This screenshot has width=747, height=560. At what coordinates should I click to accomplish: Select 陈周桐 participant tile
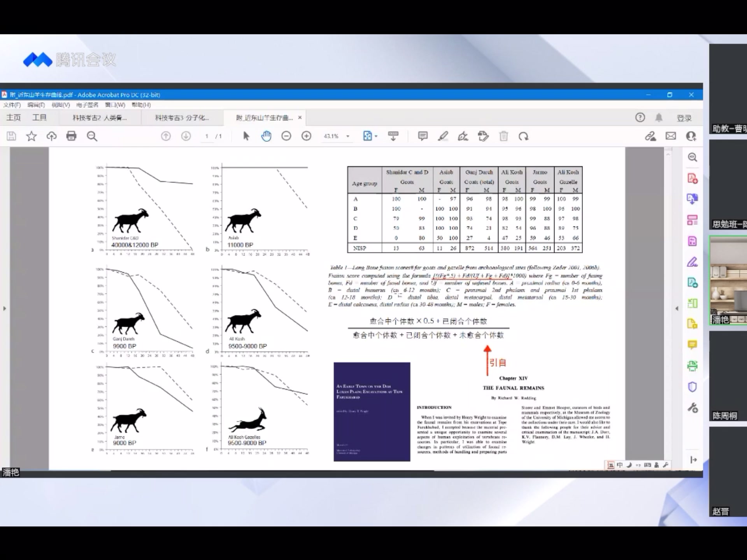[728, 376]
